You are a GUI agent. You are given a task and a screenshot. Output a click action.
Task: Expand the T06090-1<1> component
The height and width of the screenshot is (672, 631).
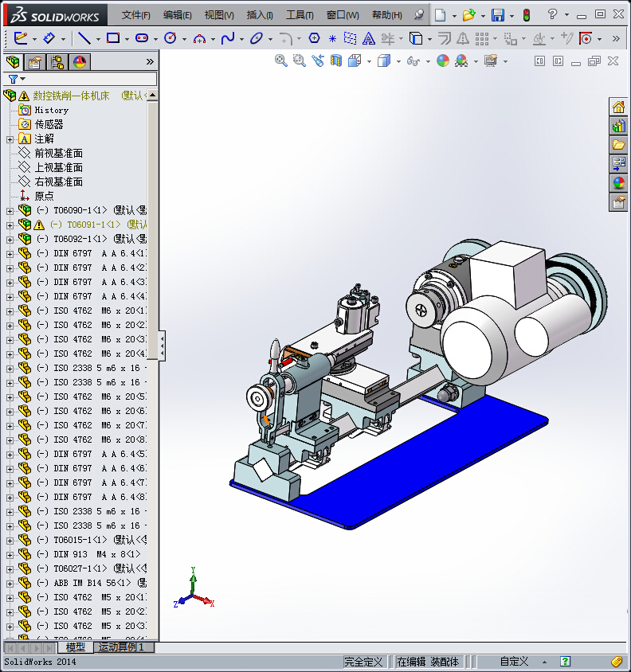10,211
